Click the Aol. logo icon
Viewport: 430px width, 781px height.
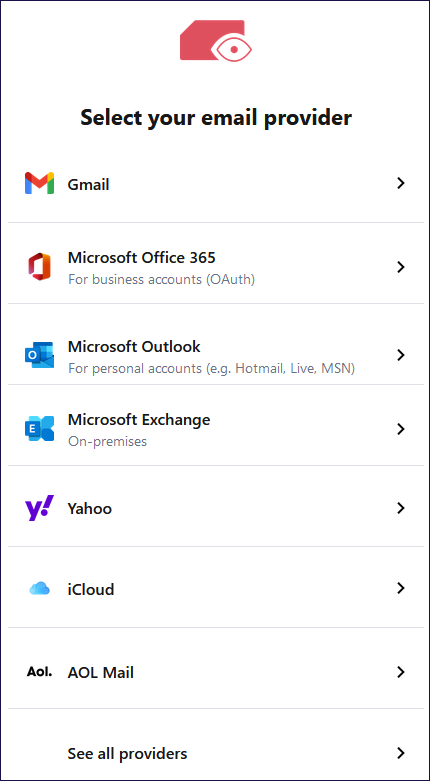pos(39,672)
